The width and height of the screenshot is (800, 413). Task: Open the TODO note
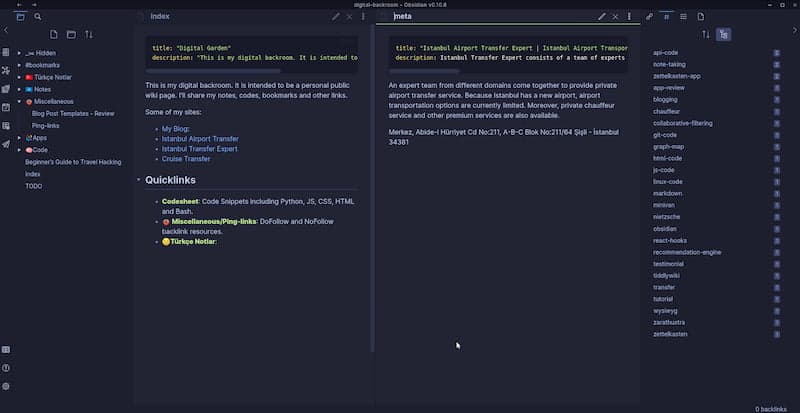pyautogui.click(x=34, y=186)
